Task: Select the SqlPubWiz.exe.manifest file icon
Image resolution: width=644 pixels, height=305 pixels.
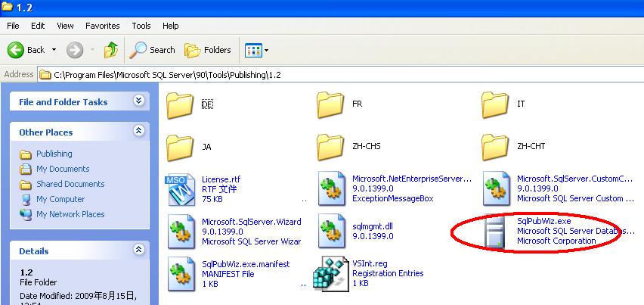Action: point(180,272)
